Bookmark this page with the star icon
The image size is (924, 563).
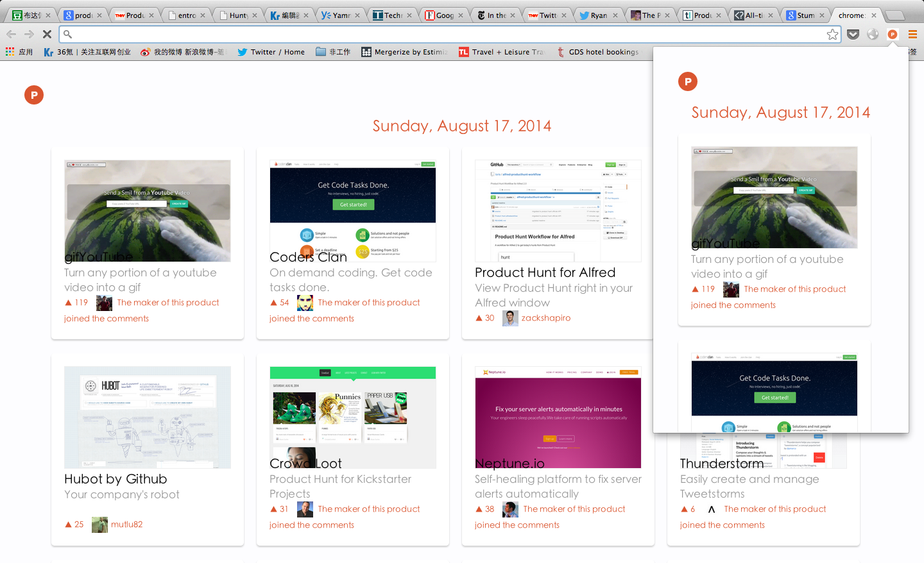(833, 35)
